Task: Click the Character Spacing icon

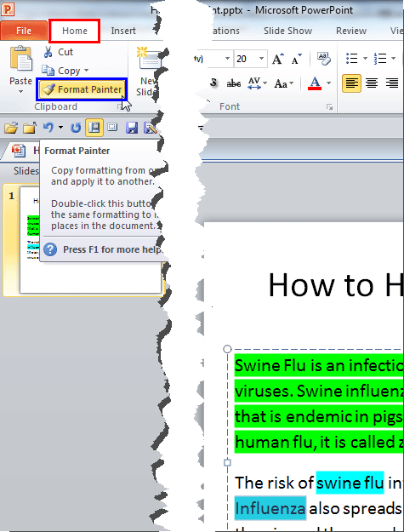Action: (254, 83)
